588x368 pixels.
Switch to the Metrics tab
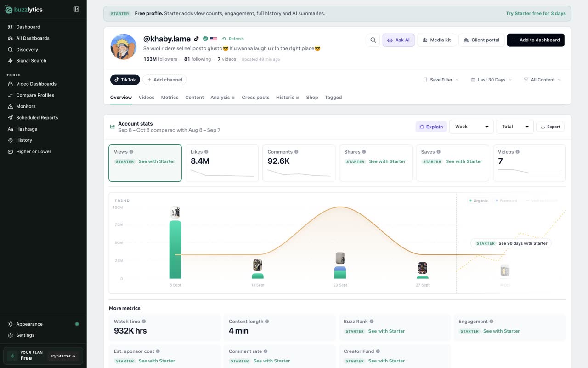coord(170,98)
